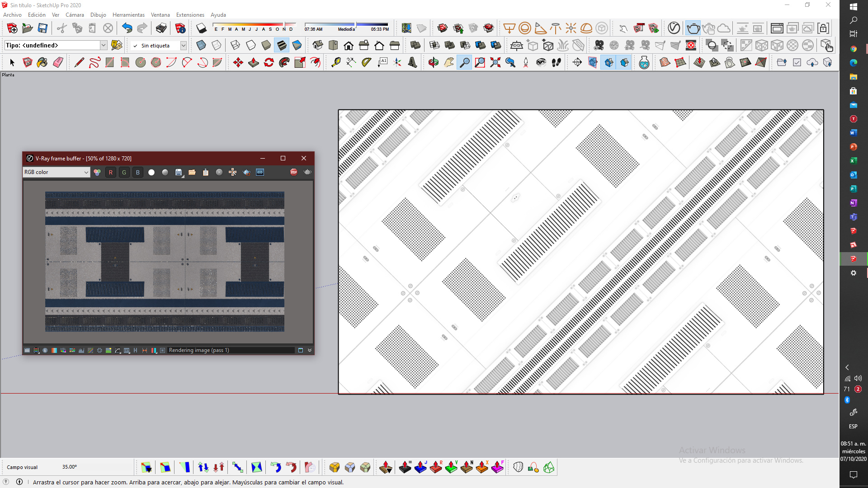Start render with the V-Ray teapot
This screenshot has height=488, width=868.
coord(693,28)
